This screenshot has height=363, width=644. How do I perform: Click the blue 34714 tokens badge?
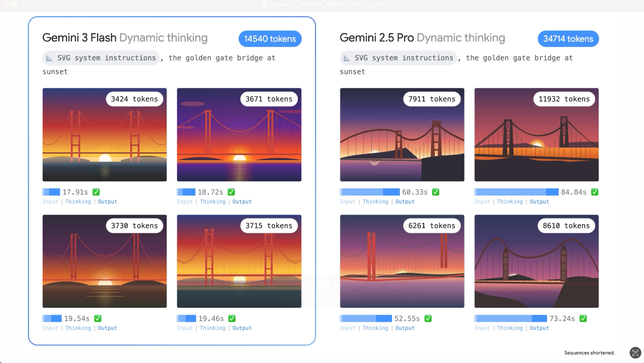tap(568, 39)
